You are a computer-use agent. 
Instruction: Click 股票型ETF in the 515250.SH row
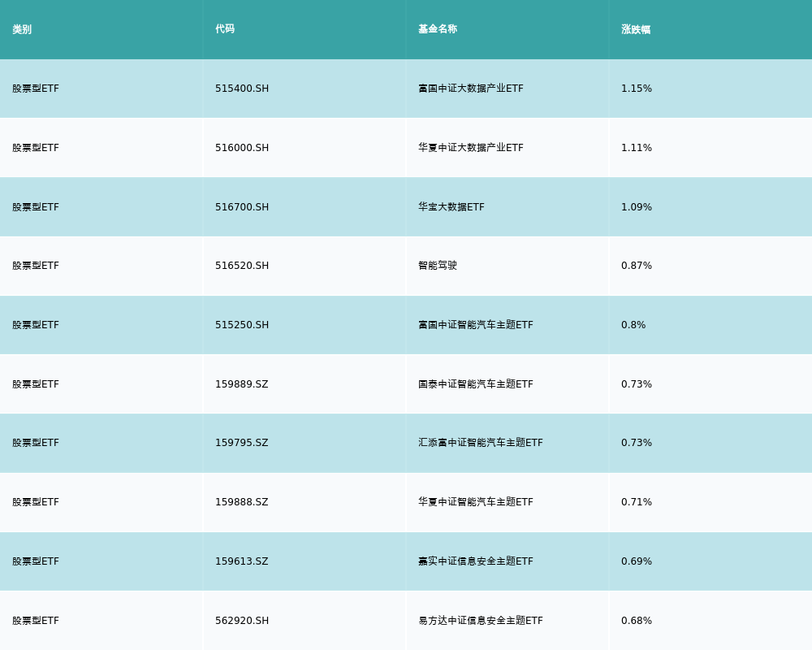[x=36, y=325]
